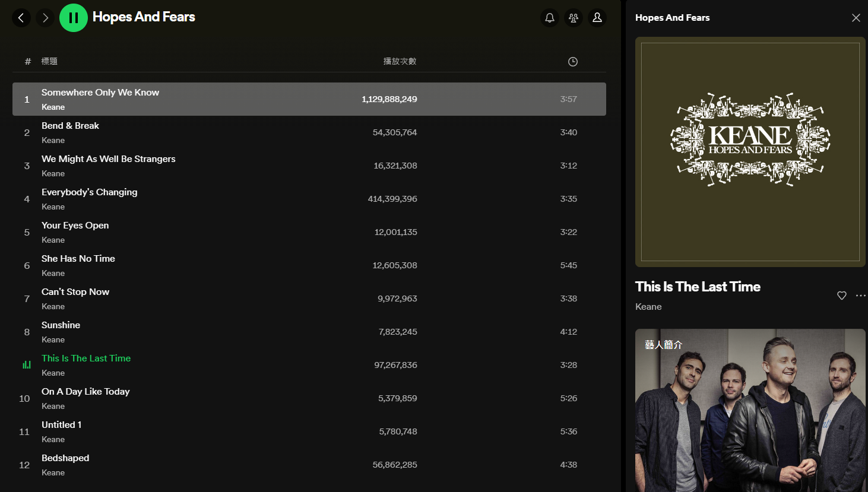Open notifications bell icon
Image resolution: width=868 pixels, height=492 pixels.
[550, 18]
